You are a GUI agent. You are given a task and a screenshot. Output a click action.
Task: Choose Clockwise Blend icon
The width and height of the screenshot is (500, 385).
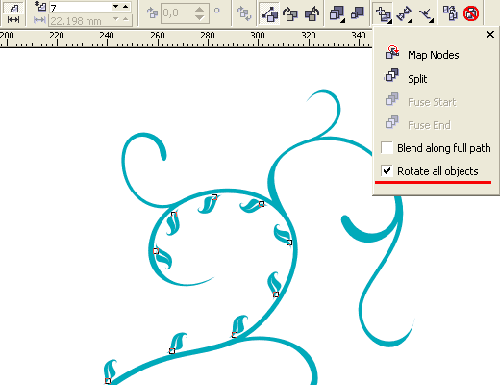[291, 13]
